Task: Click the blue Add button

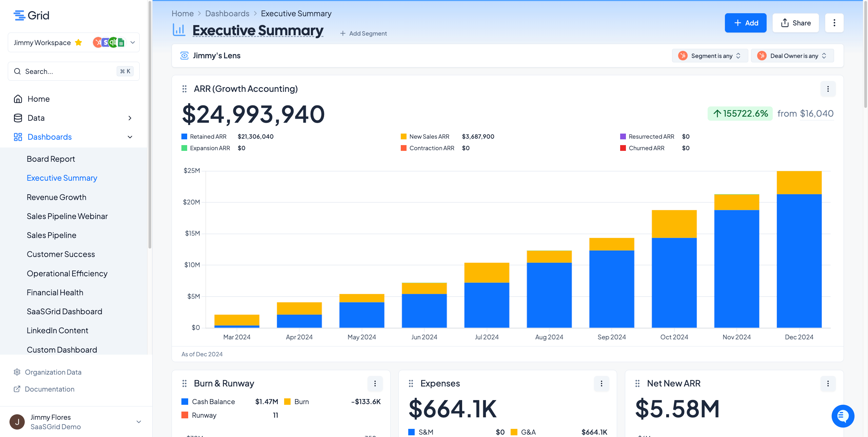Action: tap(745, 23)
